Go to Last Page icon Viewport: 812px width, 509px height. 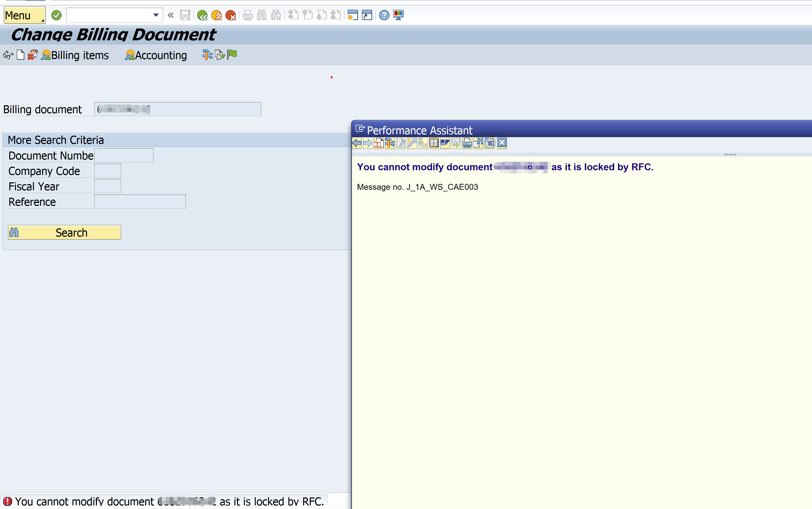pos(336,15)
